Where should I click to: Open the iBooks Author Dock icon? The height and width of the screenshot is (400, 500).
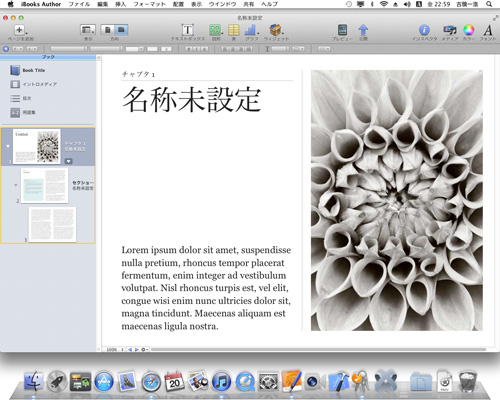coord(292,381)
